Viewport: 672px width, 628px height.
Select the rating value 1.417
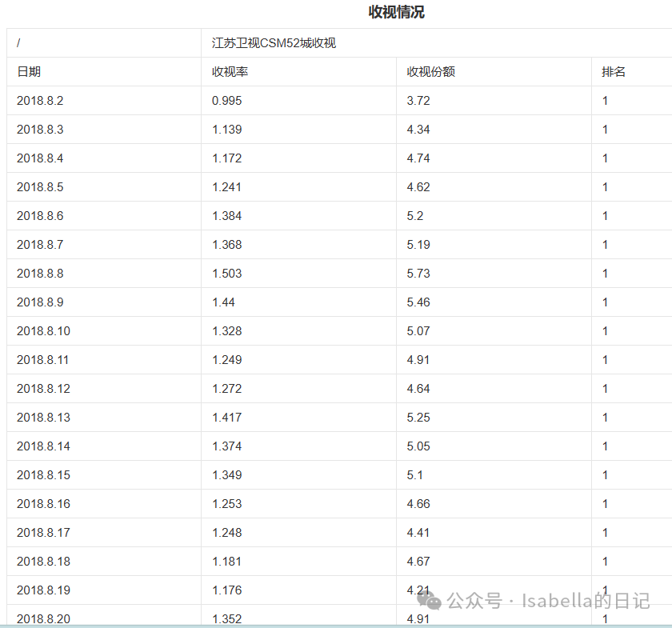[226, 418]
